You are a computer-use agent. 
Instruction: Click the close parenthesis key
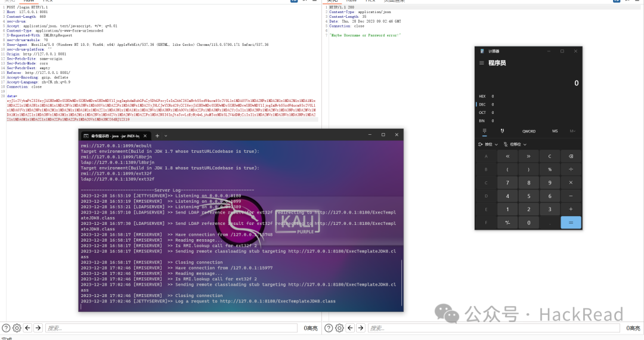coord(528,169)
